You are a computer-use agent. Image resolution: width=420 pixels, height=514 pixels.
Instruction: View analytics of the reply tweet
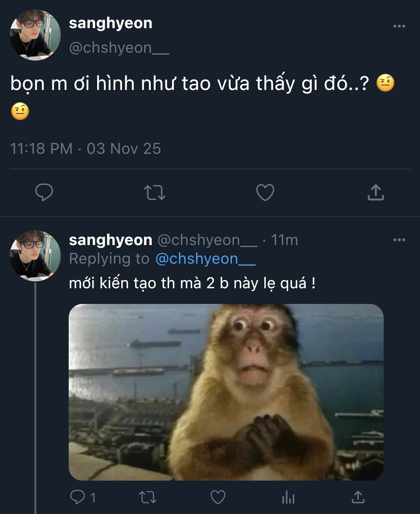[x=288, y=497]
